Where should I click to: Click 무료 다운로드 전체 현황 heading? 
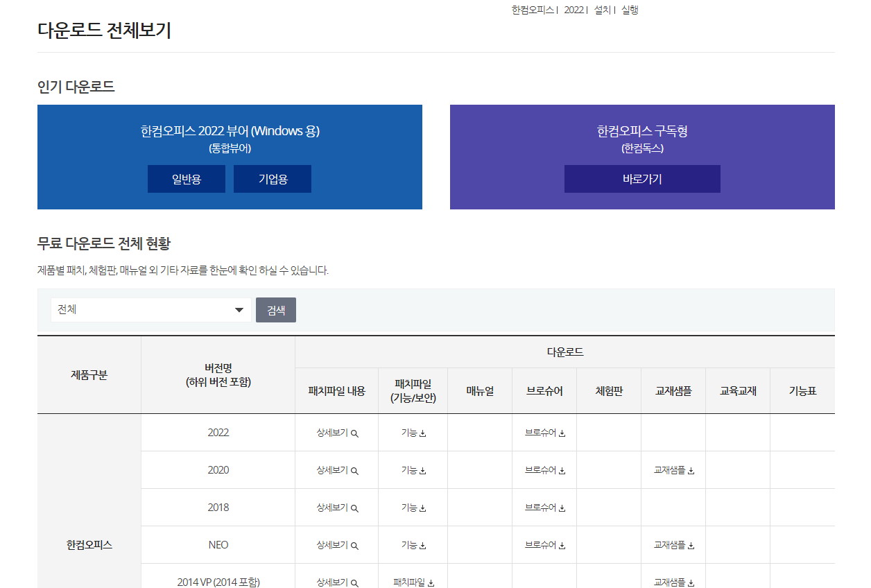point(104,243)
